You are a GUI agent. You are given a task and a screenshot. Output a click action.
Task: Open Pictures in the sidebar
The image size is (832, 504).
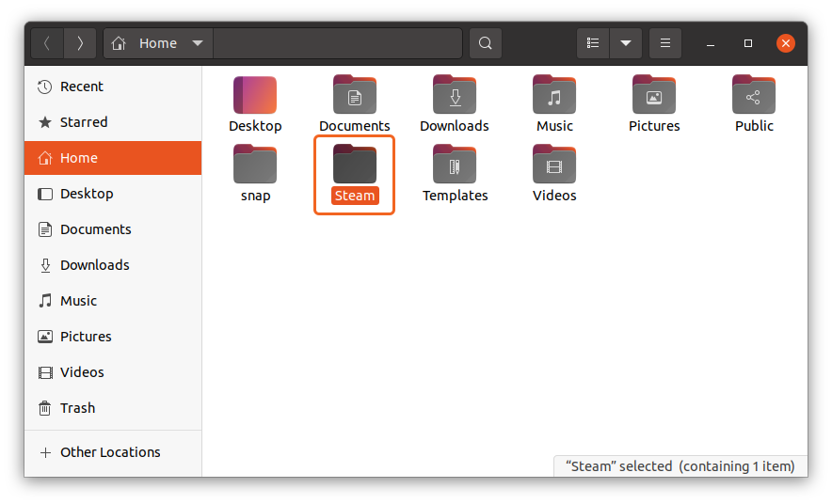coord(113,337)
